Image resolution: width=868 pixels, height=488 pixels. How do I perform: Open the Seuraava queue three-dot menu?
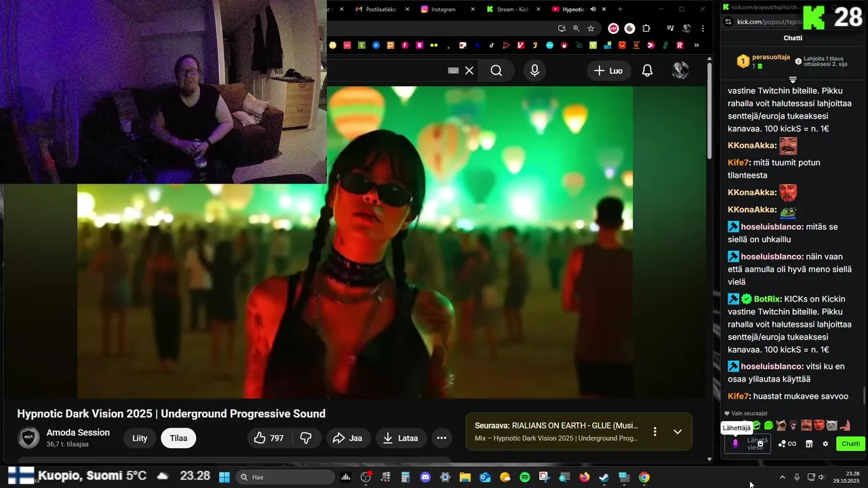pyautogui.click(x=654, y=432)
